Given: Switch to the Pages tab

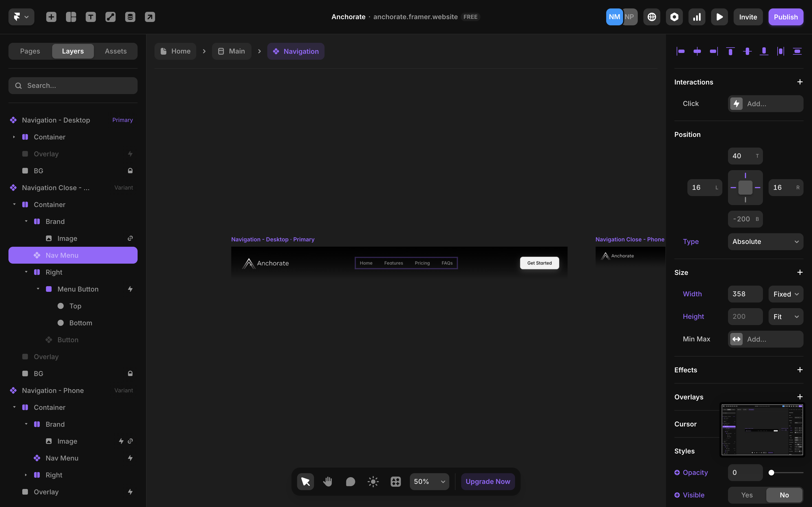Looking at the screenshot, I should tap(30, 51).
